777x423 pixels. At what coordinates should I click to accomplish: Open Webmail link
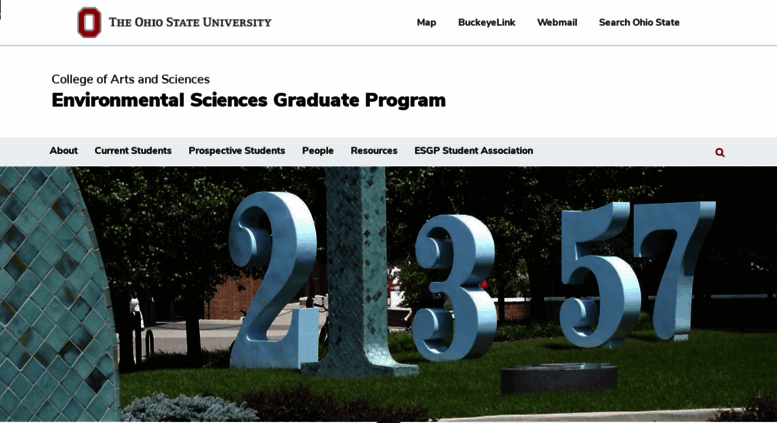pos(557,22)
